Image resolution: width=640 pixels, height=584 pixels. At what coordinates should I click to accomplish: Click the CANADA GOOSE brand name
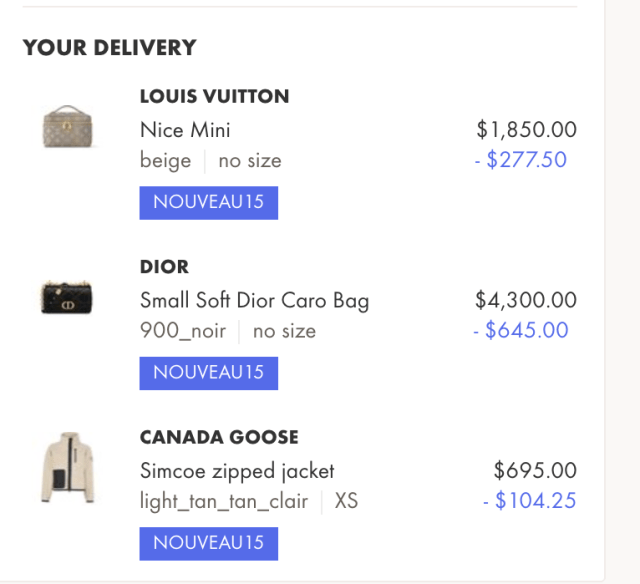[219, 437]
